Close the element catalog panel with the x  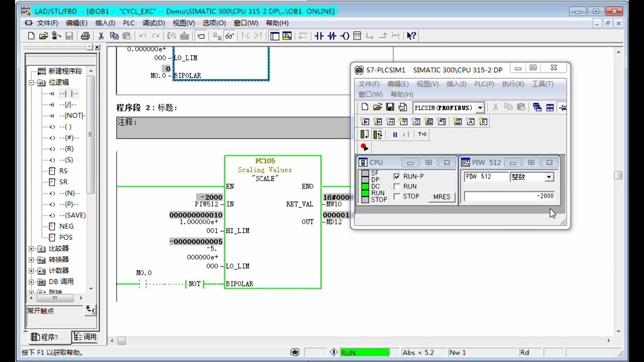coord(97,47)
